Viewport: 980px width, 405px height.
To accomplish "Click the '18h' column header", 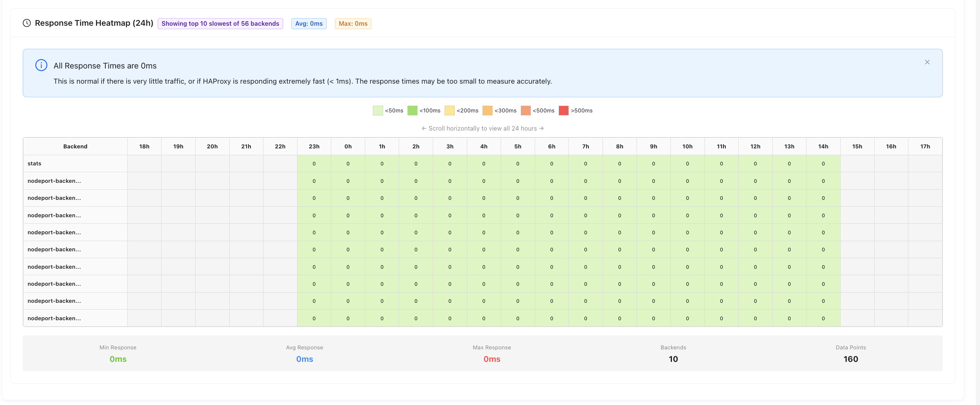I will click(144, 146).
